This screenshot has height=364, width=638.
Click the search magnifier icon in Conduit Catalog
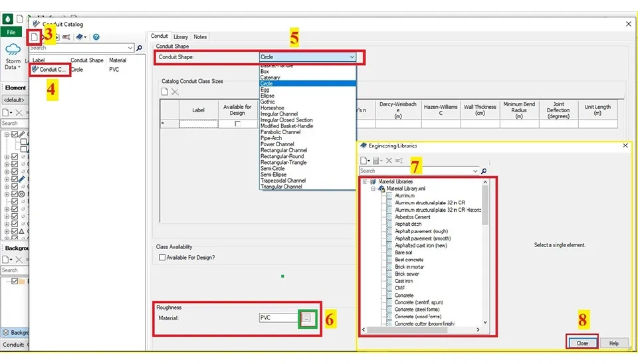[x=139, y=48]
